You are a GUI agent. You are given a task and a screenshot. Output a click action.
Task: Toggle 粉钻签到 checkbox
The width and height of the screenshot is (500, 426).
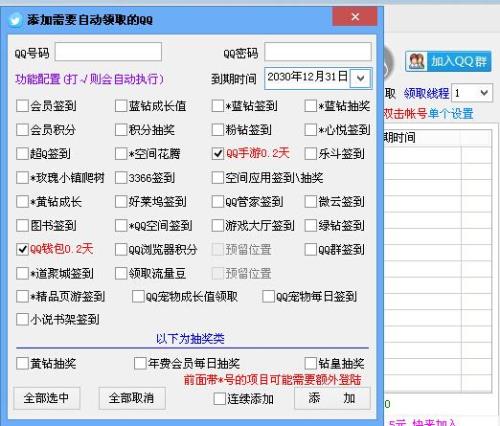tap(217, 130)
